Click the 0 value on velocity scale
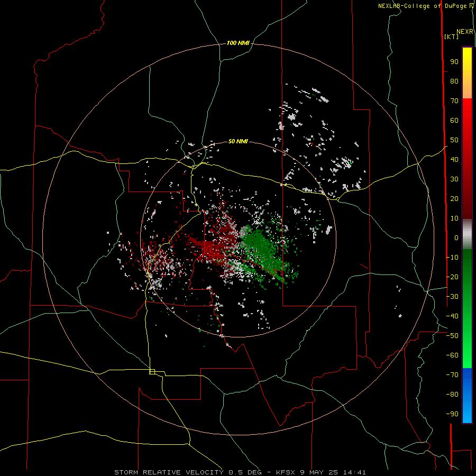 coord(456,238)
